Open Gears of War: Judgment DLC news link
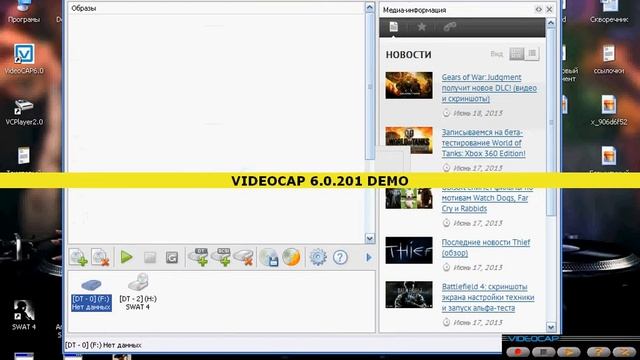Screen dimensions: 640x360 tap(489, 88)
